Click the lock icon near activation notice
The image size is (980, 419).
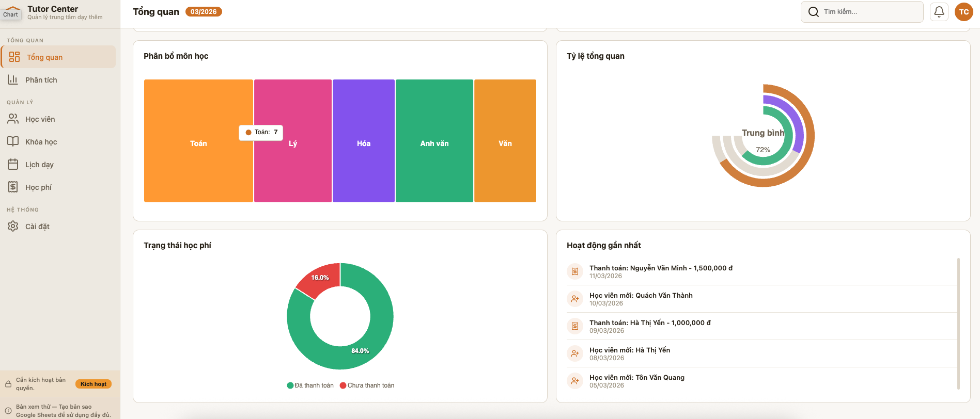(8, 384)
